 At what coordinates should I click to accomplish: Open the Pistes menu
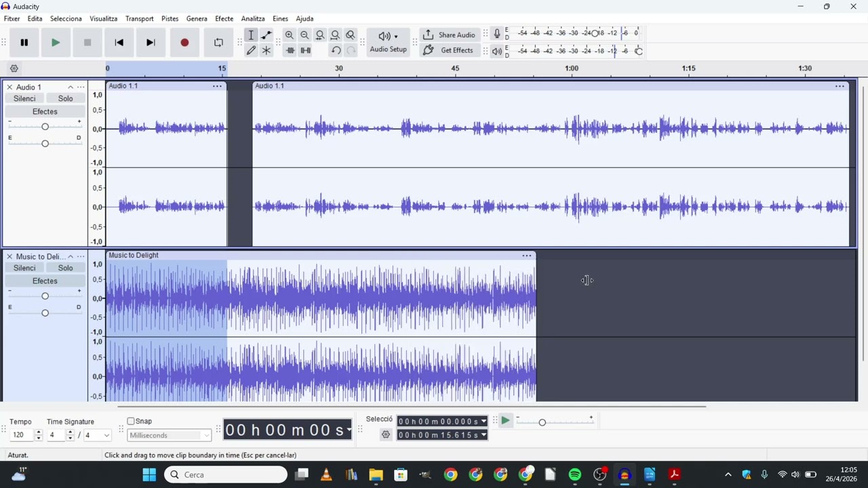click(170, 18)
